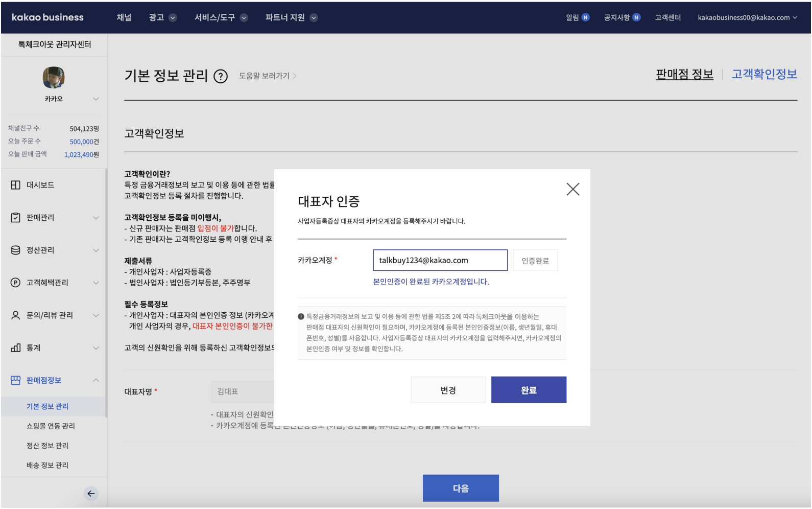Click the 판매관리 clipboard icon
The width and height of the screenshot is (812, 509).
coord(16,218)
